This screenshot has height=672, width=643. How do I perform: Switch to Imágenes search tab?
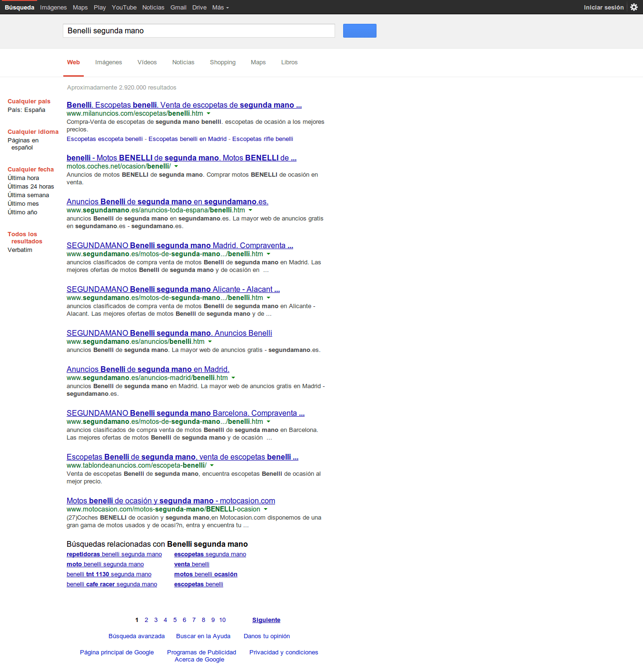tap(109, 62)
